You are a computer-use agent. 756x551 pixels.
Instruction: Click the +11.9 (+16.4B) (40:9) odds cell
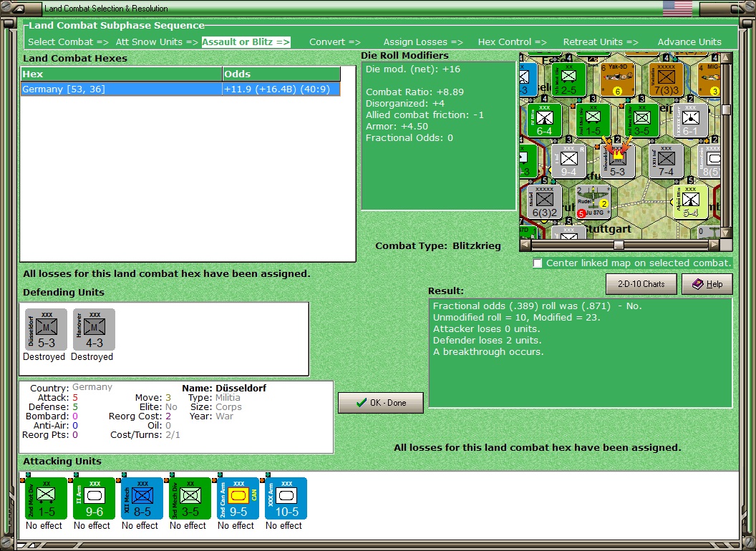(x=281, y=89)
